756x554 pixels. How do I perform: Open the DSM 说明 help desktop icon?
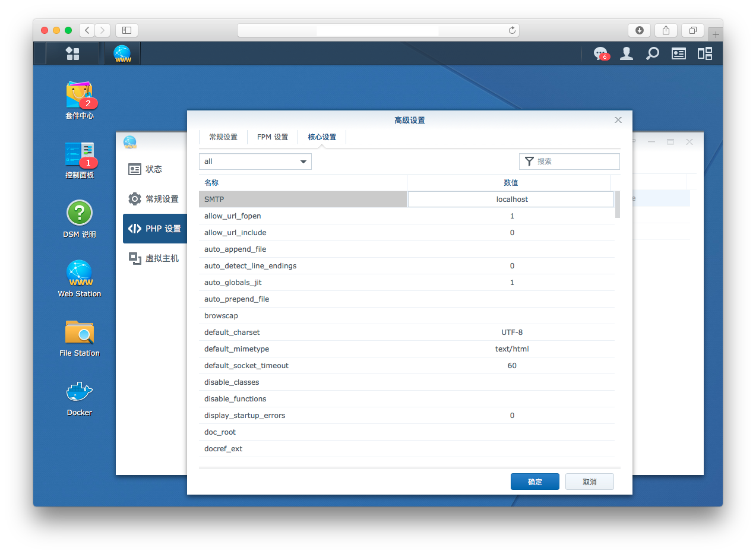pos(80,219)
